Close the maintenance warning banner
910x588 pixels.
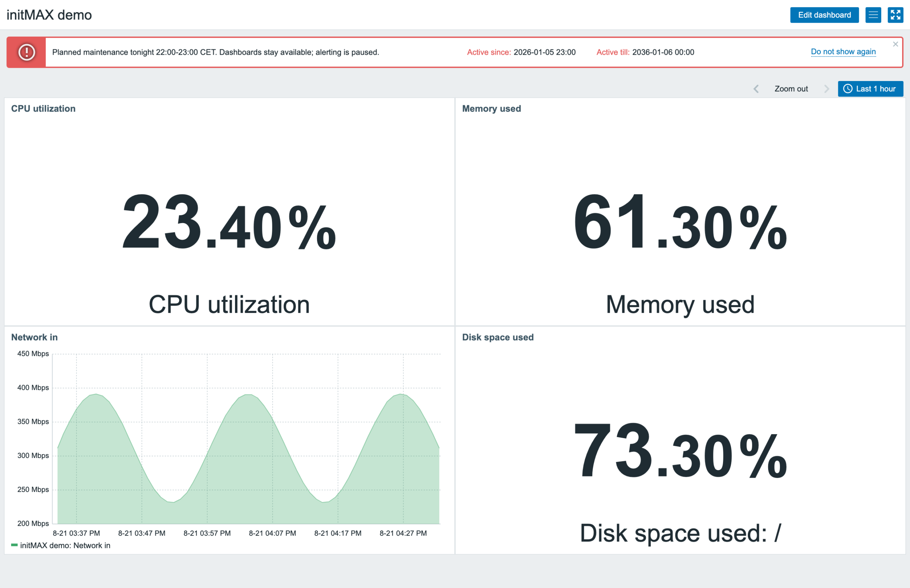pyautogui.click(x=895, y=44)
